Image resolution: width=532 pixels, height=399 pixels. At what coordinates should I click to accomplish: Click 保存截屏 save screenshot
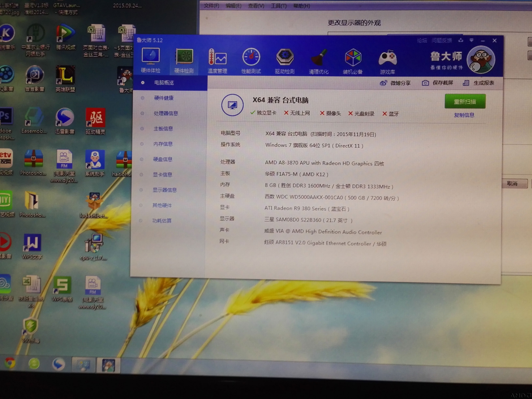(x=437, y=83)
